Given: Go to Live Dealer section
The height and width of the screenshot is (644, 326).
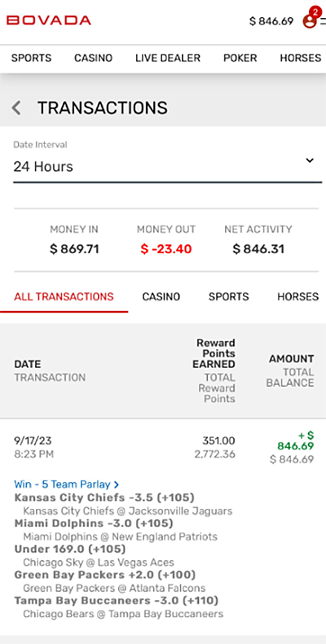Looking at the screenshot, I should (168, 58).
